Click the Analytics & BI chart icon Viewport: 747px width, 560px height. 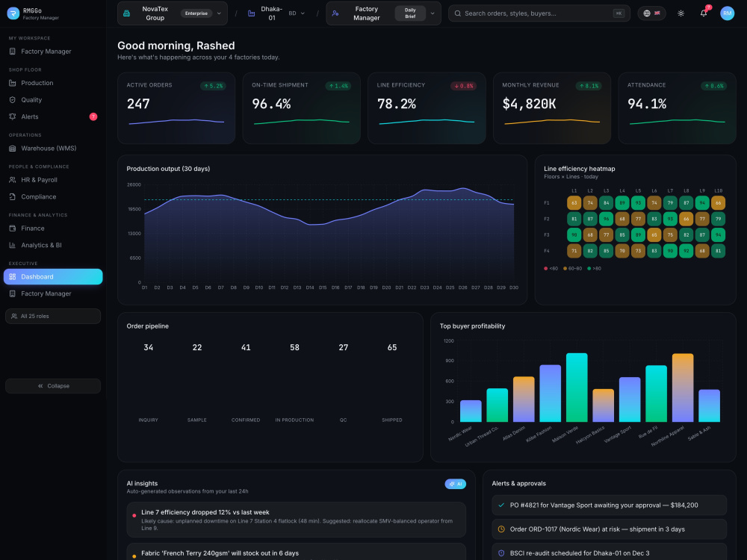click(x=13, y=245)
